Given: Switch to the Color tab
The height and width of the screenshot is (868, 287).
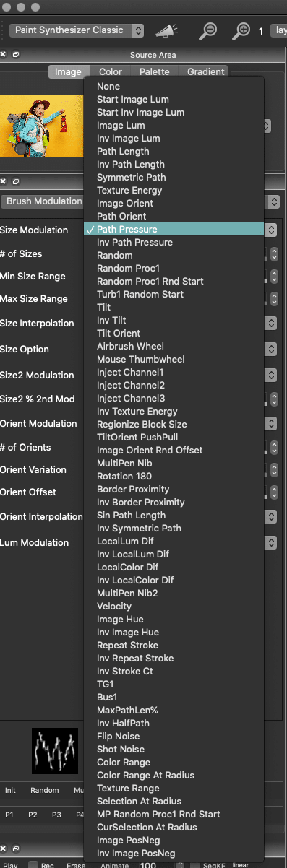Looking at the screenshot, I should click(x=110, y=71).
